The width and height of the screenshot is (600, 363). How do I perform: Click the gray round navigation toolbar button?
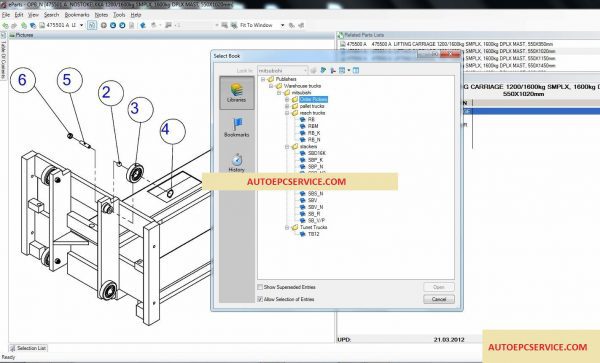(x=104, y=25)
